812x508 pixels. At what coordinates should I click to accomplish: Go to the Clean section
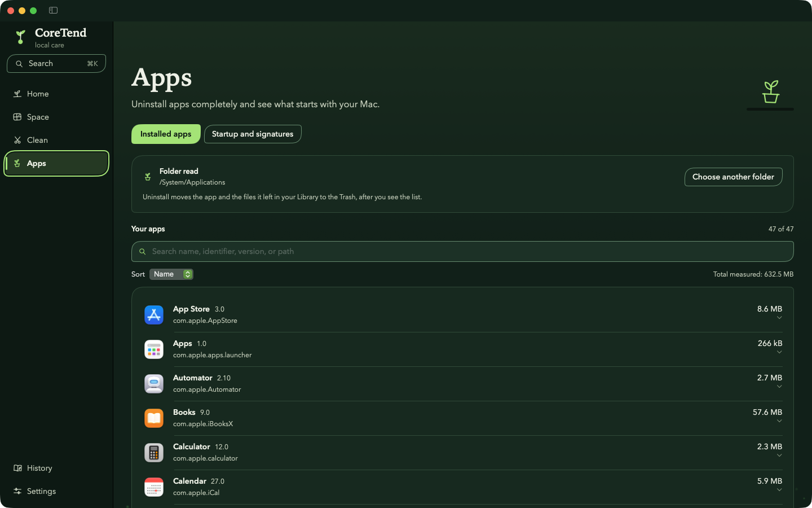56,140
